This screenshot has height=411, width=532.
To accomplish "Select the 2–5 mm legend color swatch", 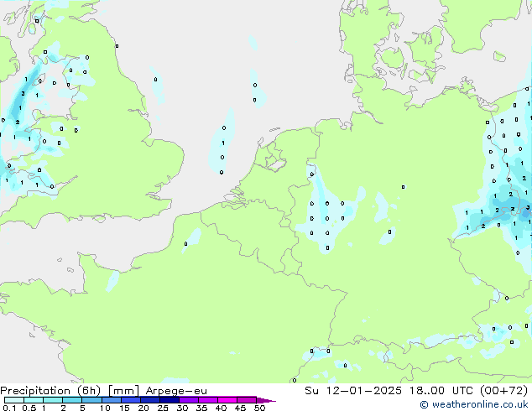I will [x=72, y=400].
